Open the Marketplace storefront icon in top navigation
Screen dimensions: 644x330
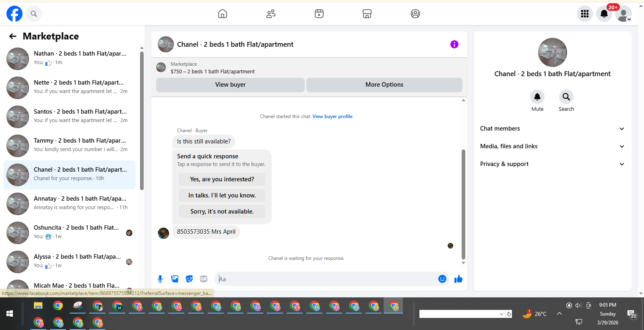[x=367, y=14]
